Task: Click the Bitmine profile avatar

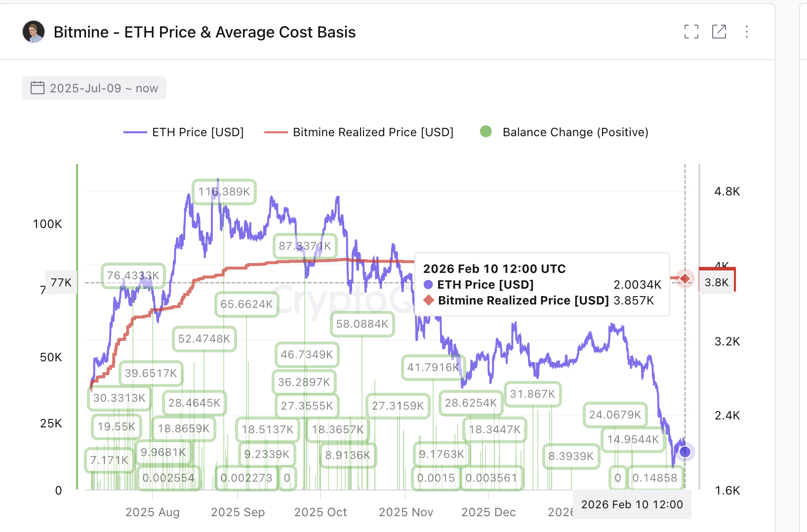Action: coord(33,32)
